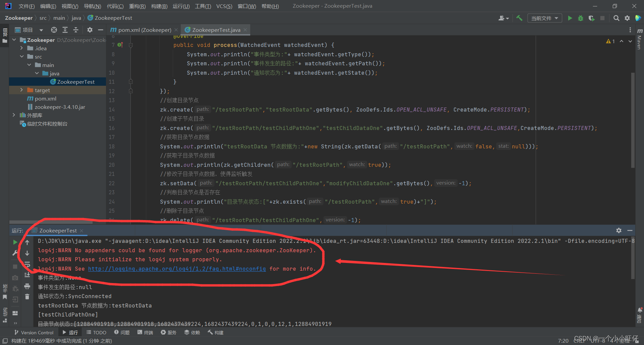Select opened file target icon in project panel
Screen dimensions: 644x345
54,30
